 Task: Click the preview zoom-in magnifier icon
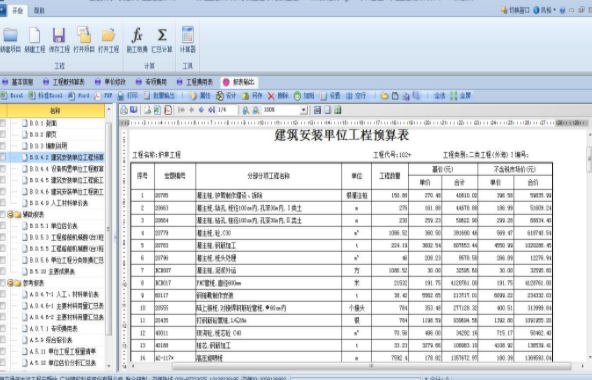pyautogui.click(x=246, y=110)
